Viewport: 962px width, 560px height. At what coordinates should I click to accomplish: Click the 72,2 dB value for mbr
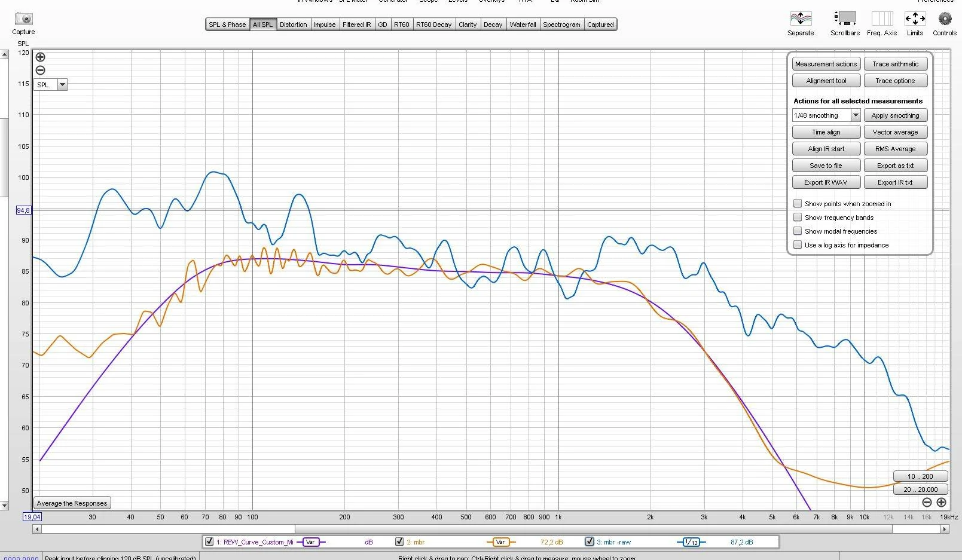(551, 542)
